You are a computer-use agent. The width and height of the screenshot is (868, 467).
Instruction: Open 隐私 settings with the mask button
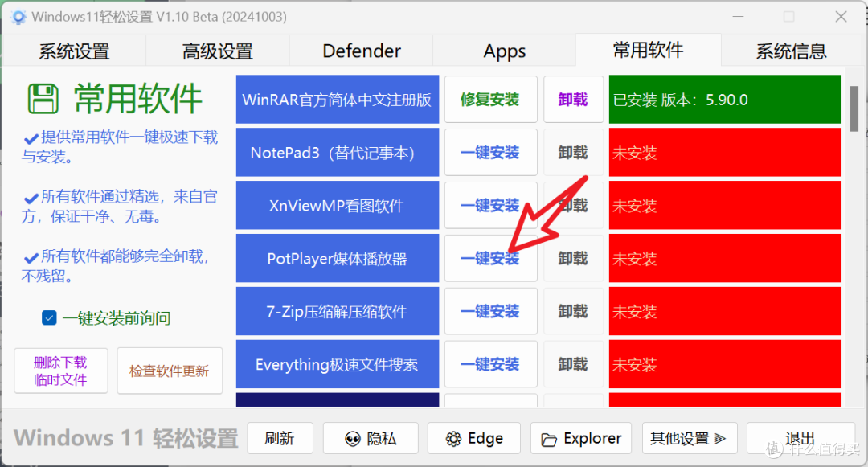click(371, 438)
